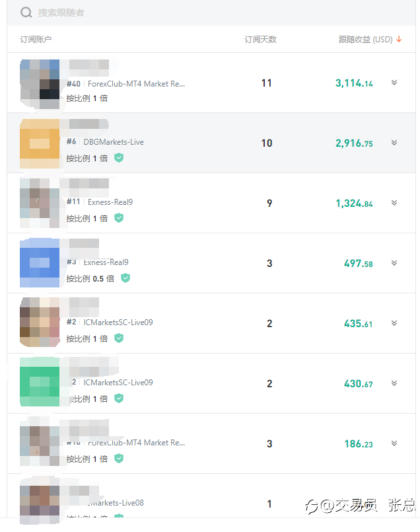Click the verified shield on #11 Exness-Real9 row
This screenshot has height=532, width=420.
pos(119,218)
